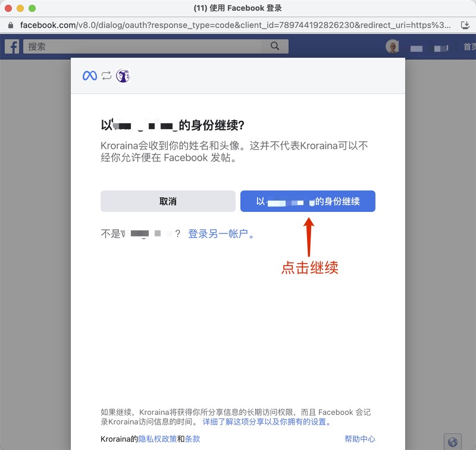Click the blue 的身份继续 continue button
This screenshot has width=476, height=450.
coord(308,201)
